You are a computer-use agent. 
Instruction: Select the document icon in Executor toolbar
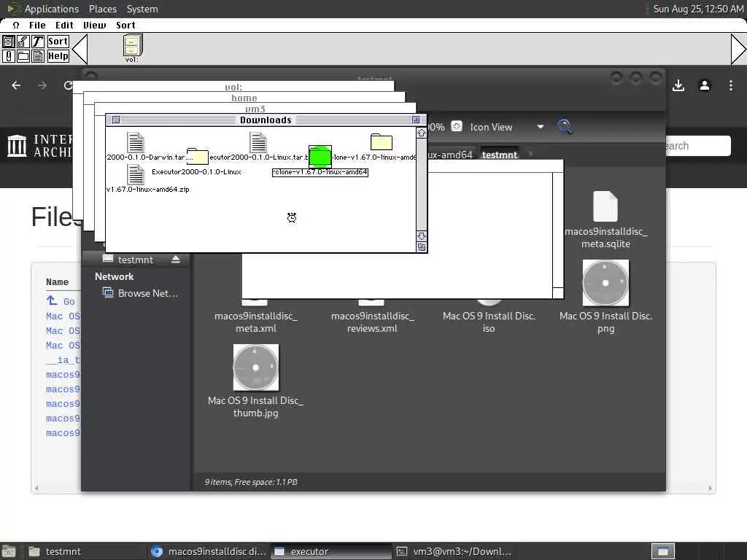[38, 56]
